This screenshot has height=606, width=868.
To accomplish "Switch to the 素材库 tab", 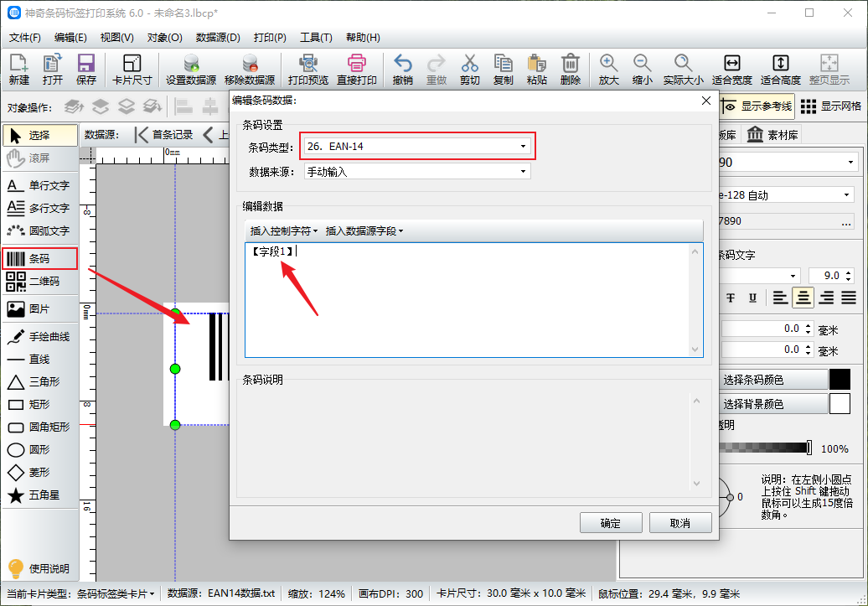I will pyautogui.click(x=772, y=135).
